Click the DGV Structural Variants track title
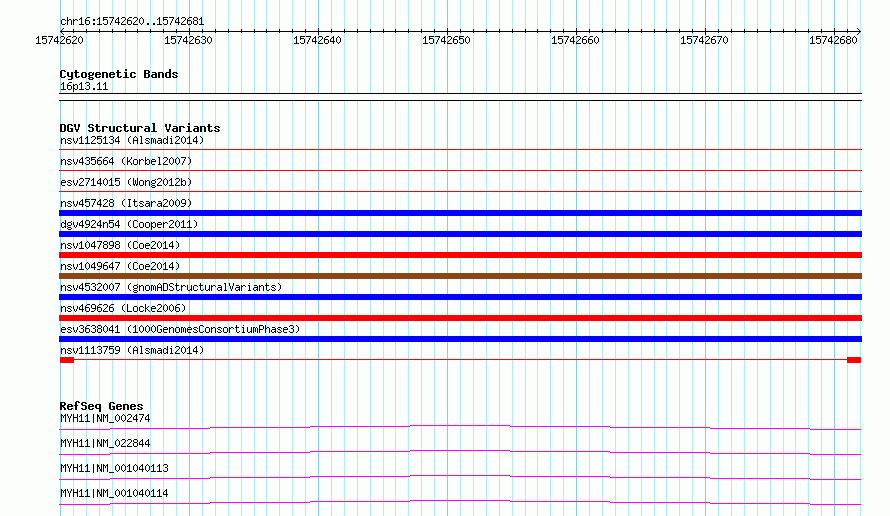Screen dimensions: 890x516 140,128
